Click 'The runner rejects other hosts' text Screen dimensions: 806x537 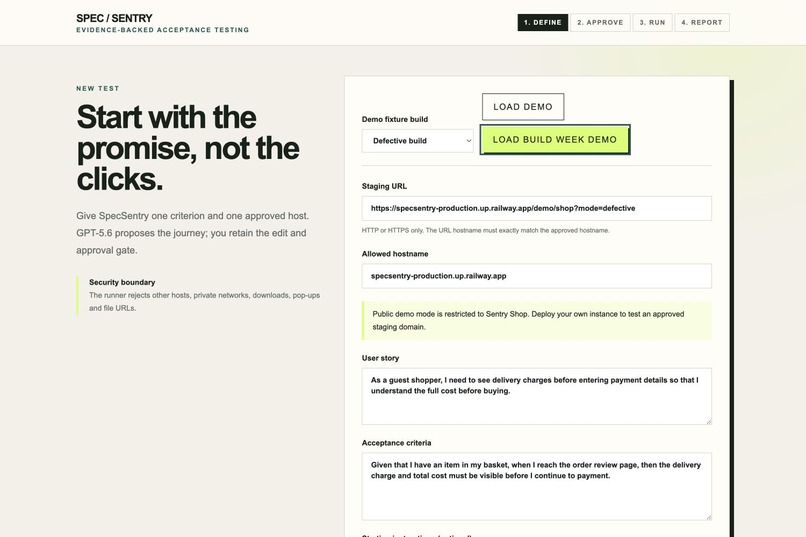204,302
